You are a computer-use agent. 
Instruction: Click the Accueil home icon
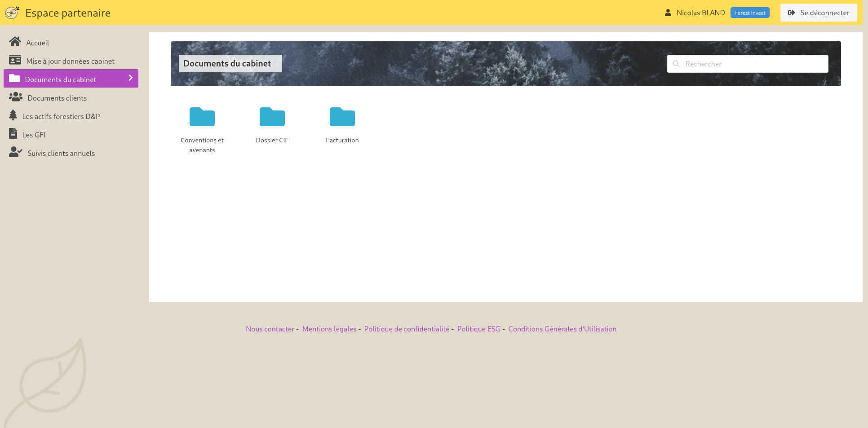point(15,42)
